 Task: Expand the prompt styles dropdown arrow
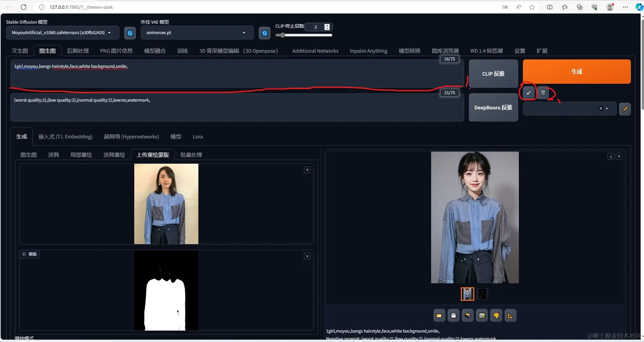tap(607, 109)
